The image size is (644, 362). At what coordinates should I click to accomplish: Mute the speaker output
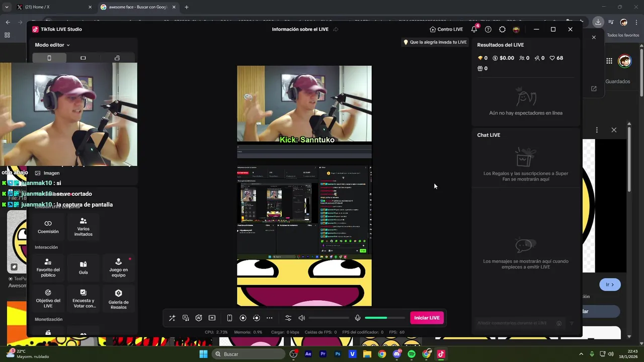[302, 318]
